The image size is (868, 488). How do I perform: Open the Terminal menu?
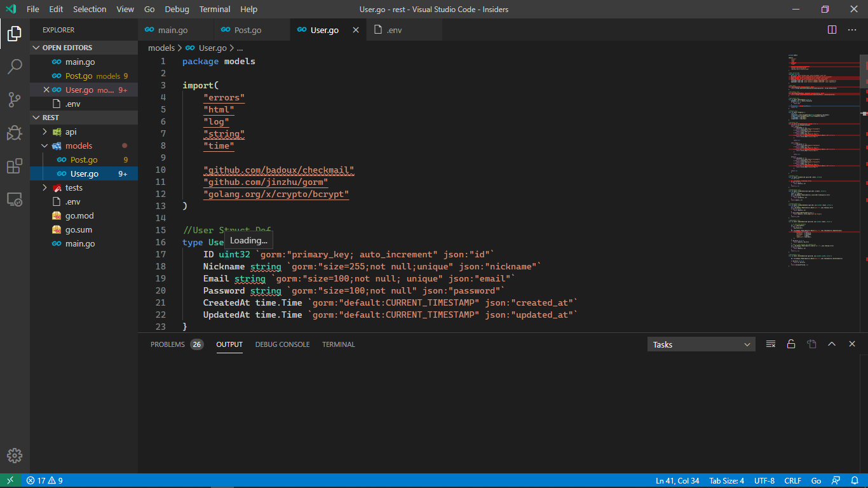214,9
